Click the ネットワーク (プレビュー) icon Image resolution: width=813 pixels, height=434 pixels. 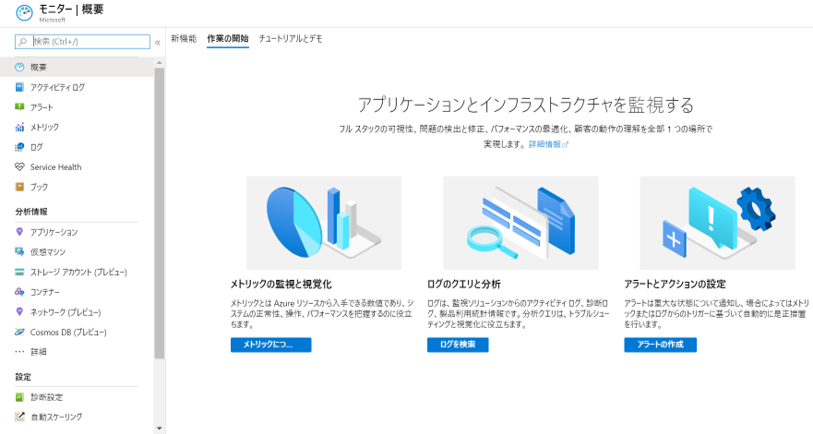click(x=19, y=312)
